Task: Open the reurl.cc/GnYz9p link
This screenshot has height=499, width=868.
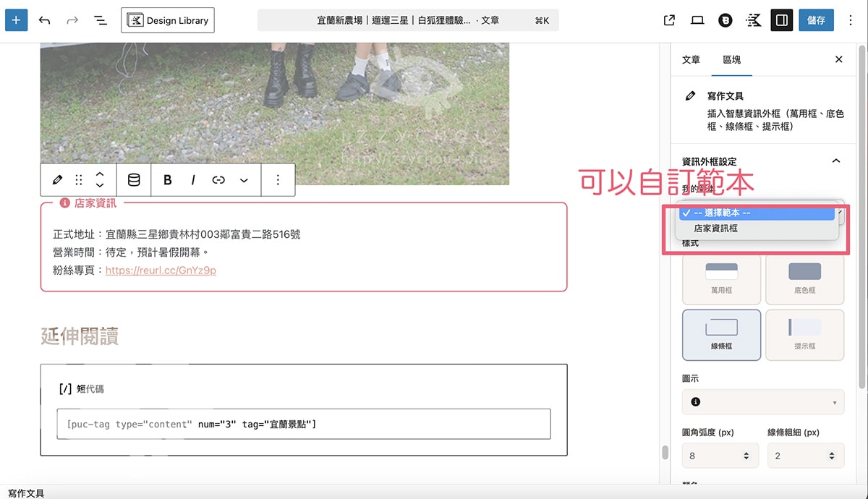Action: [161, 270]
